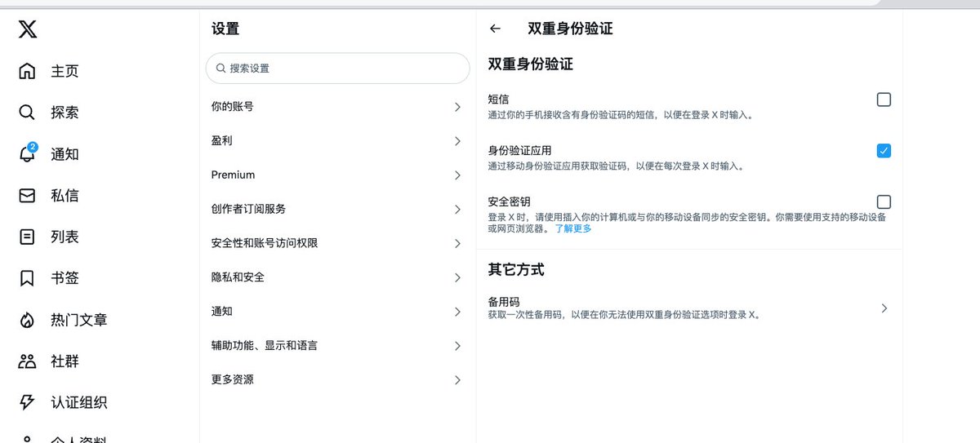Go to 主页 in the sidebar

[x=65, y=71]
